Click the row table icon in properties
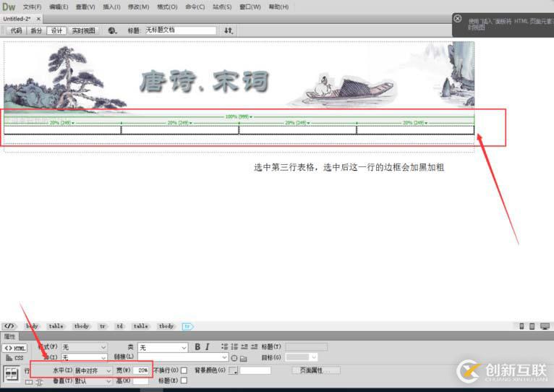The image size is (554, 392). [x=12, y=374]
